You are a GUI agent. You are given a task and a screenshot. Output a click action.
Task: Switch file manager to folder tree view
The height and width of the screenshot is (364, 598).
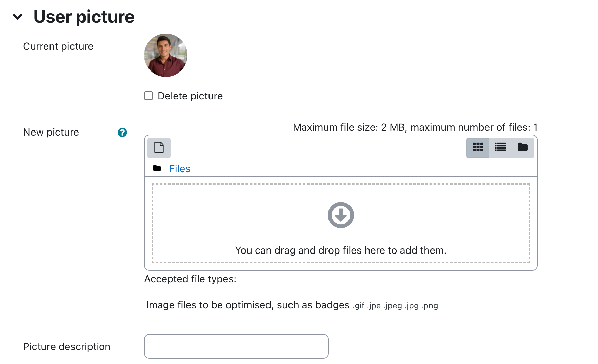point(523,147)
